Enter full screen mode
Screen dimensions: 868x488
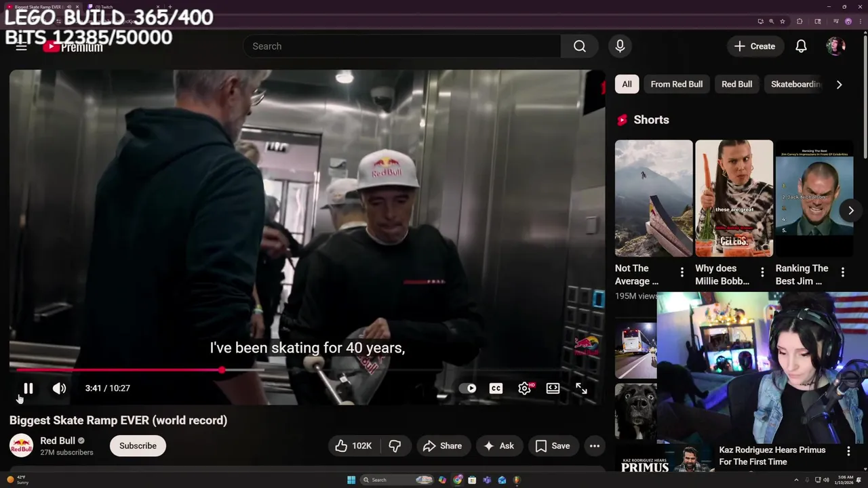[581, 388]
